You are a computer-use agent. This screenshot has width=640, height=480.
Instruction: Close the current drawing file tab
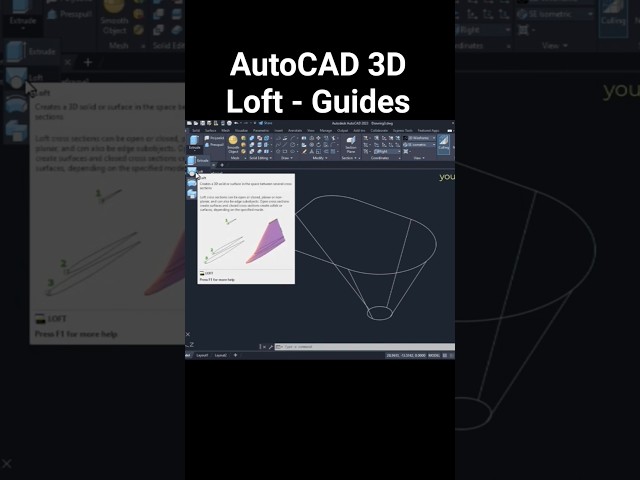click(x=213, y=165)
